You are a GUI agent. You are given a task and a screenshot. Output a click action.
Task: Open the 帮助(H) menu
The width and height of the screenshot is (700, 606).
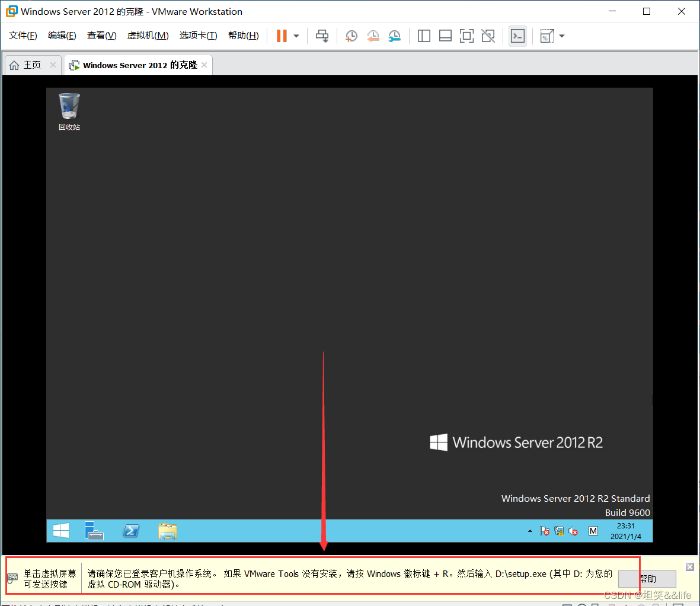(x=243, y=36)
